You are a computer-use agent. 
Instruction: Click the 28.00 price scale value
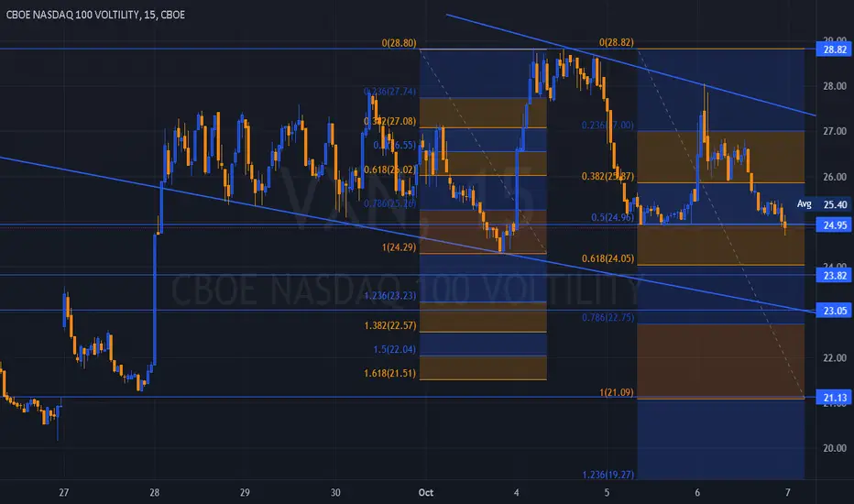(x=835, y=86)
